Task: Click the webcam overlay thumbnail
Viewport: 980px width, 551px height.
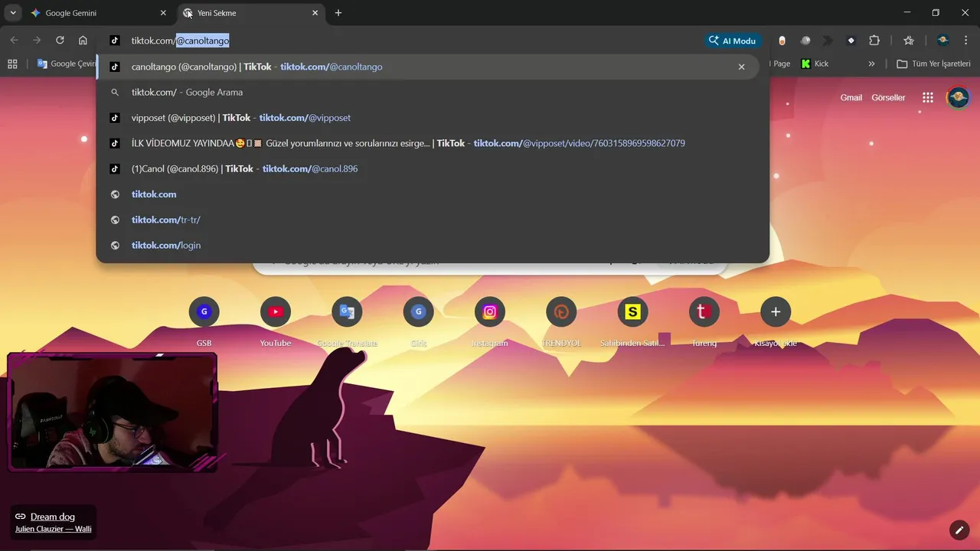Action: click(113, 411)
